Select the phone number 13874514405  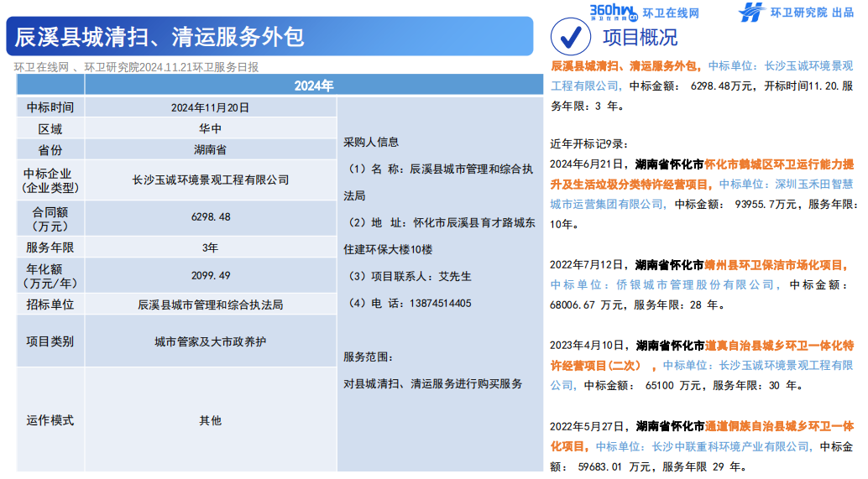pos(440,303)
